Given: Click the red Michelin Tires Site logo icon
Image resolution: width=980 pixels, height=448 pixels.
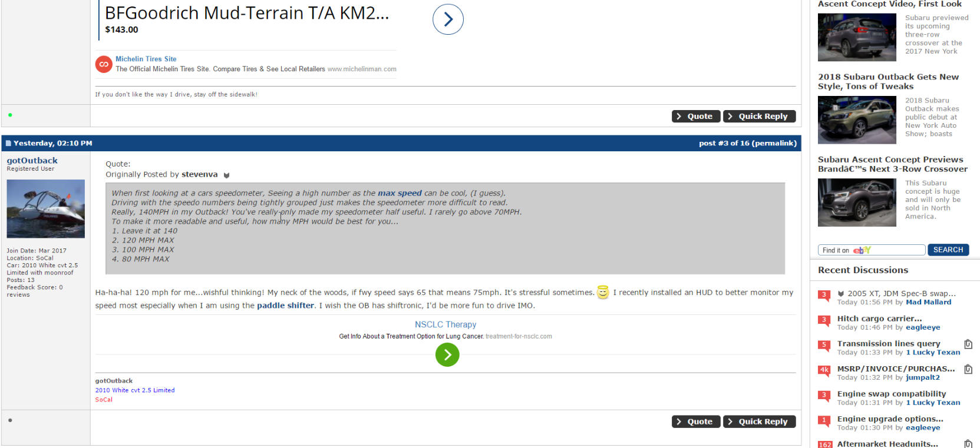Looking at the screenshot, I should click(104, 64).
